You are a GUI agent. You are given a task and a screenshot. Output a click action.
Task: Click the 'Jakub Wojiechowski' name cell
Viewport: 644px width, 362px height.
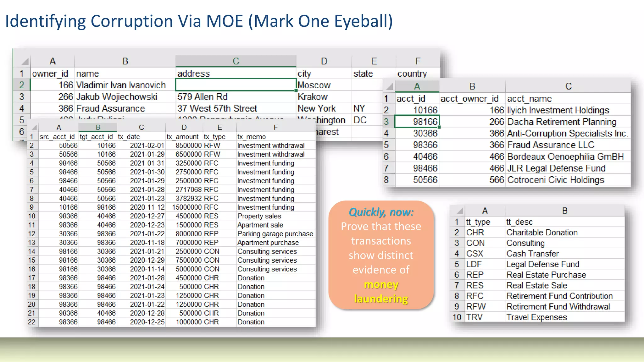coord(125,96)
